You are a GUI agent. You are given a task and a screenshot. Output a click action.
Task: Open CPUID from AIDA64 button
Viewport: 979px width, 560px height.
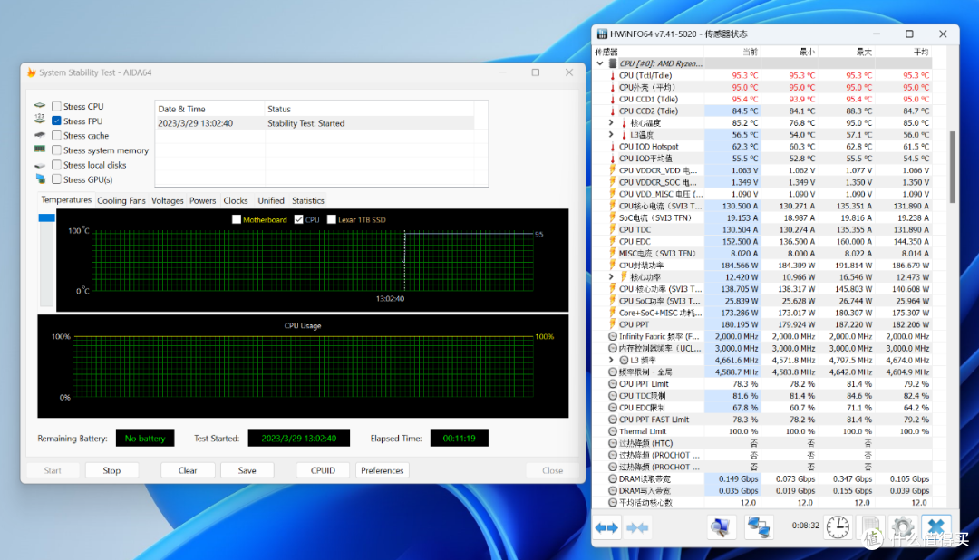click(x=323, y=470)
